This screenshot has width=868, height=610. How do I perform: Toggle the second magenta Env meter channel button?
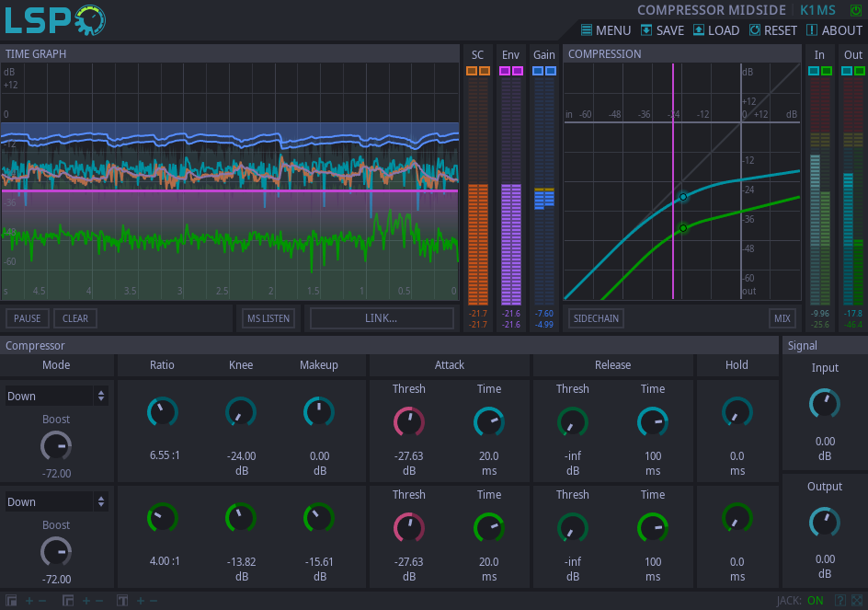pyautogui.click(x=518, y=71)
